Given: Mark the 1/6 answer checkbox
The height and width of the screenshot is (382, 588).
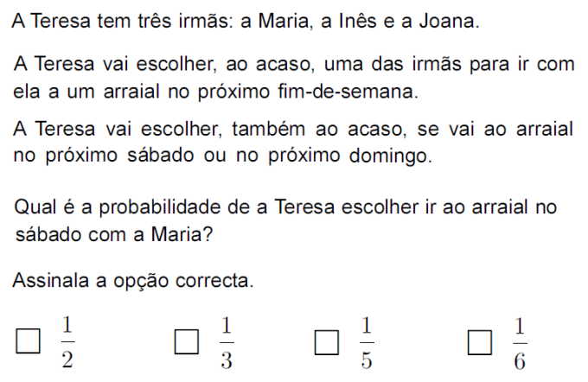Looking at the screenshot, I should tap(479, 341).
